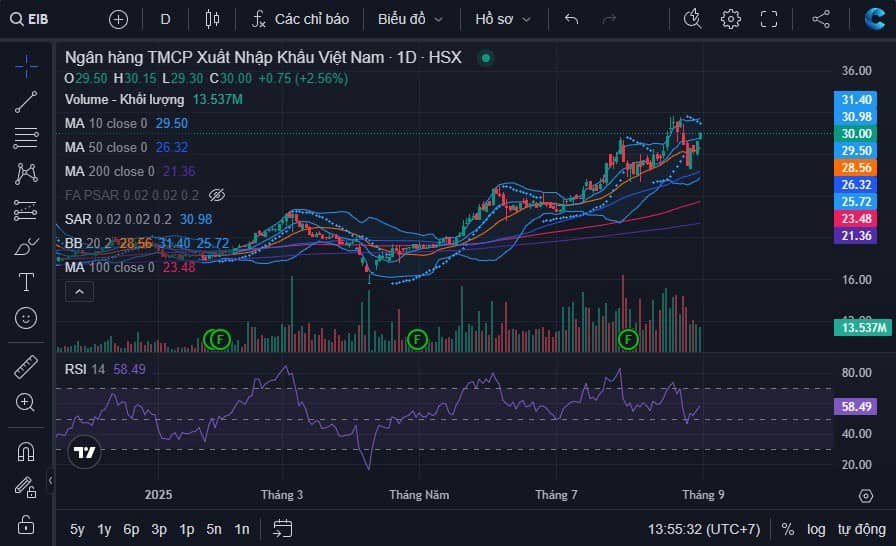Click the 13.537M volume label on axis
The height and width of the screenshot is (546, 896).
tap(863, 328)
